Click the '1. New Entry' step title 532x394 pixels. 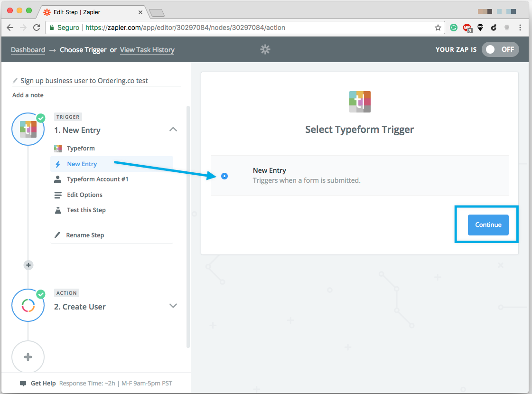point(77,131)
